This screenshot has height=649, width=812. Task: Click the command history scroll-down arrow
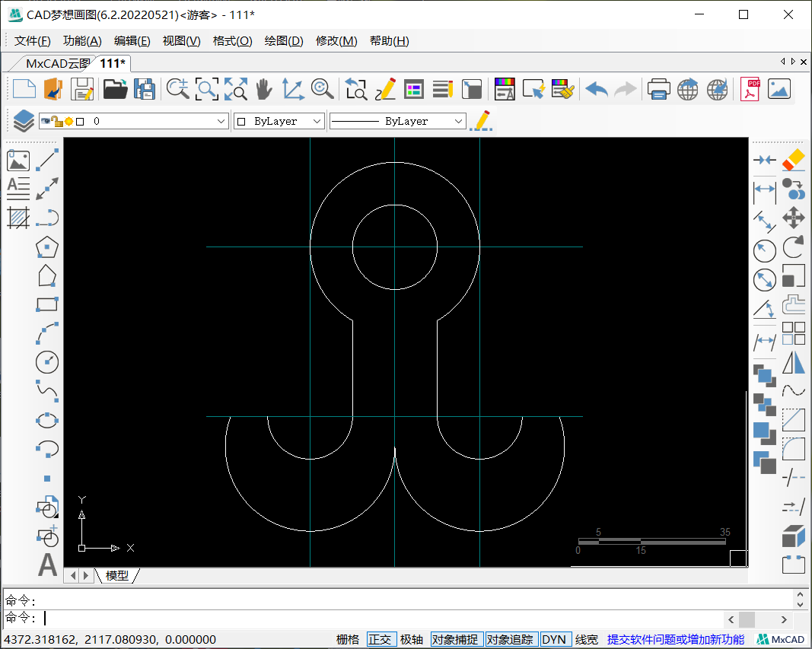pos(801,604)
